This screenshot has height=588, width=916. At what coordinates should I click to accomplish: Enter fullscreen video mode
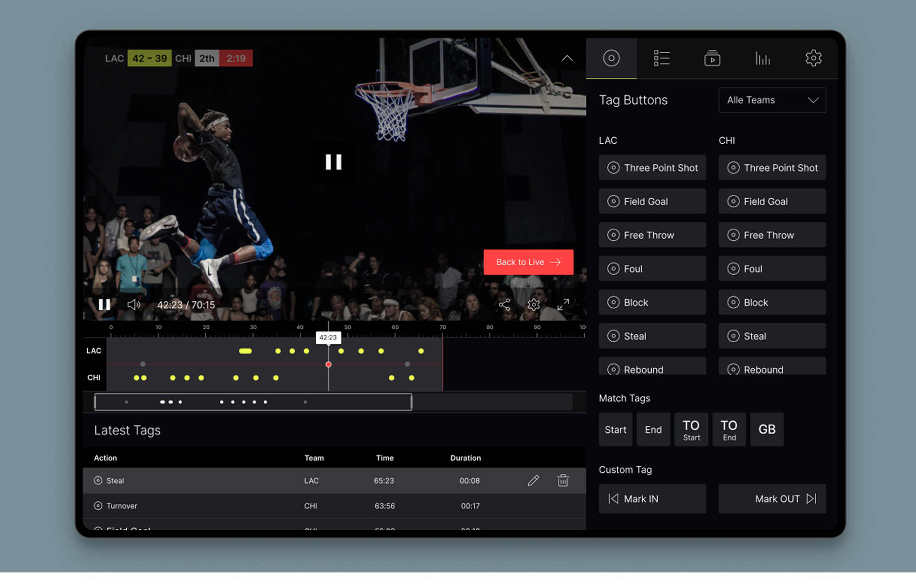pos(563,305)
